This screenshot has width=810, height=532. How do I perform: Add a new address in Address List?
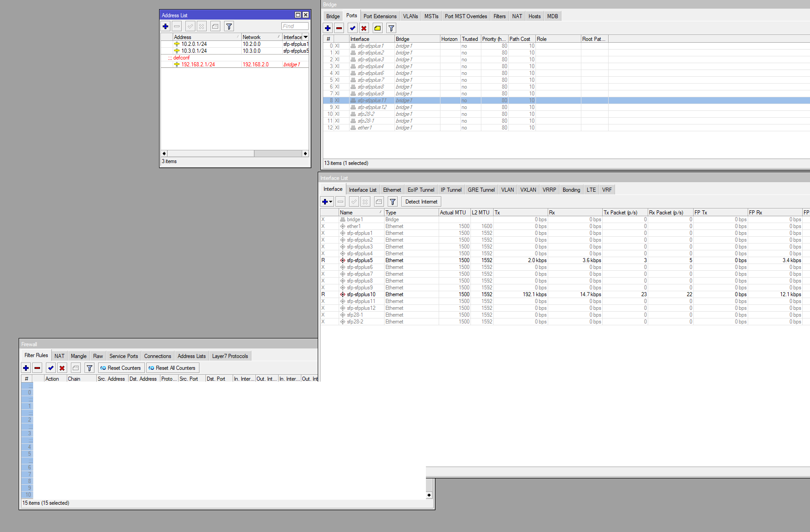click(166, 26)
